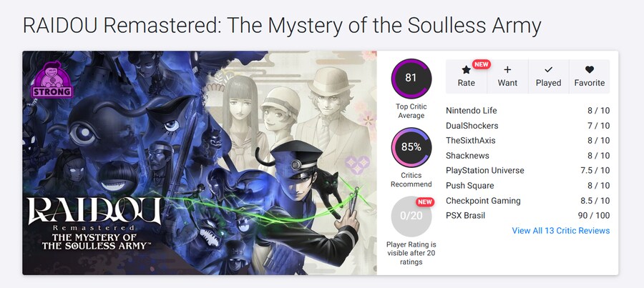View All 13 Critic Reviews

pyautogui.click(x=560, y=231)
